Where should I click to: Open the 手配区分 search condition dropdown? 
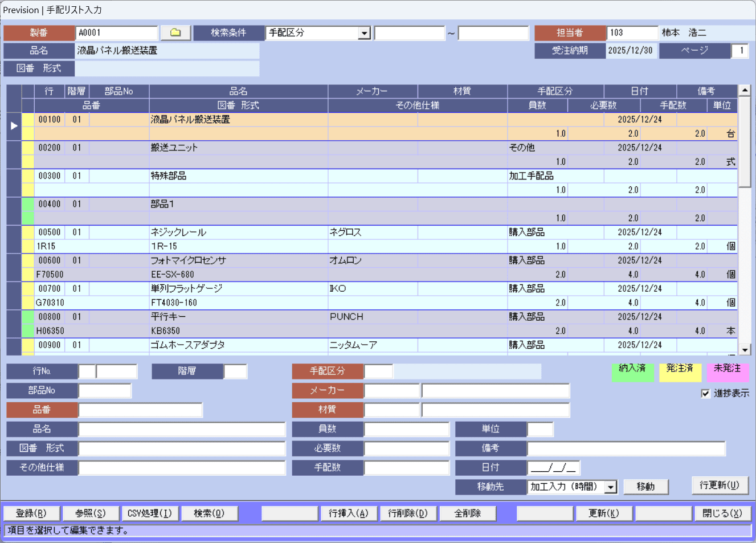(365, 34)
